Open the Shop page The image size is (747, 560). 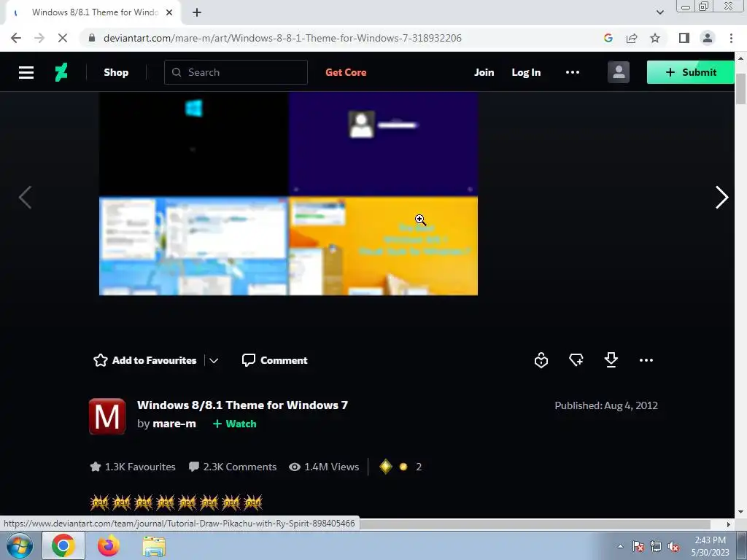point(116,72)
